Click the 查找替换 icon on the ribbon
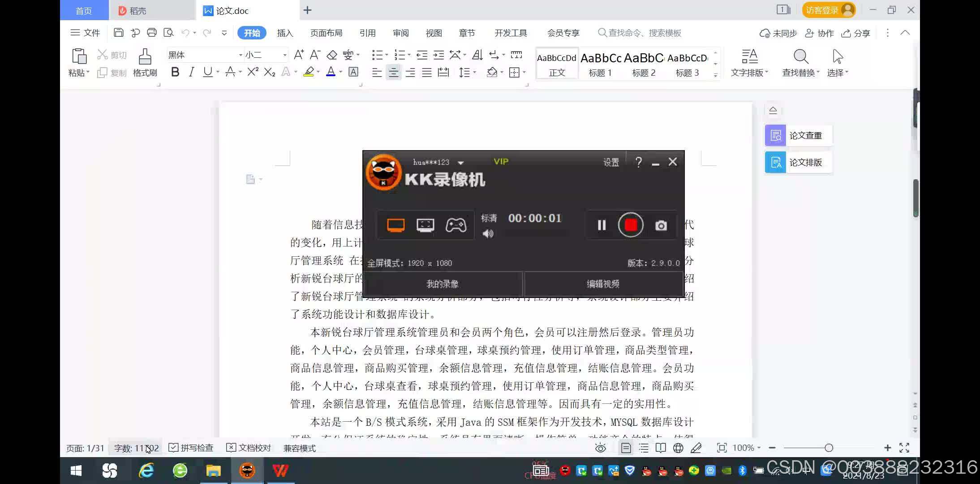 tap(799, 57)
